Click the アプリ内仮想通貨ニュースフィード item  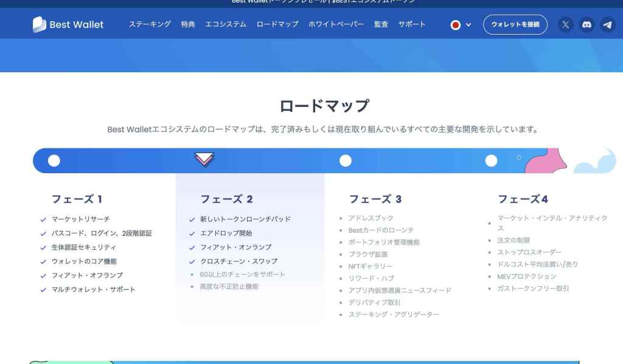pos(400,290)
